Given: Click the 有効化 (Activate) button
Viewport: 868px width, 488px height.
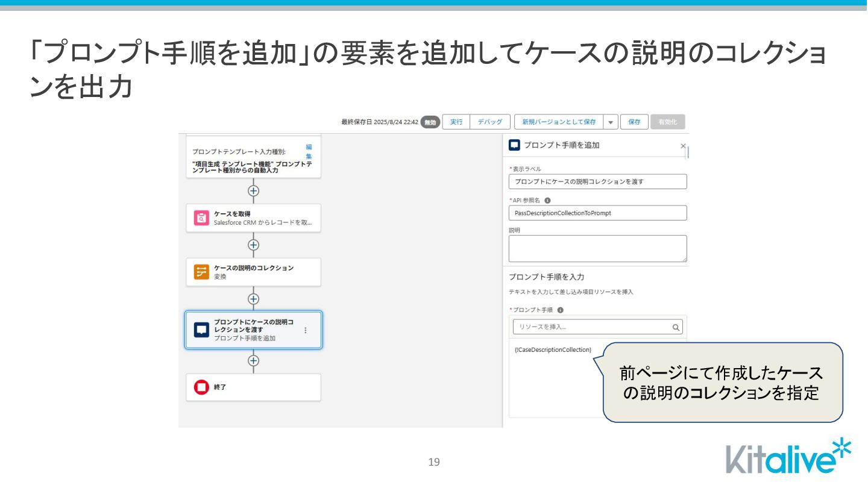Looking at the screenshot, I should 667,122.
